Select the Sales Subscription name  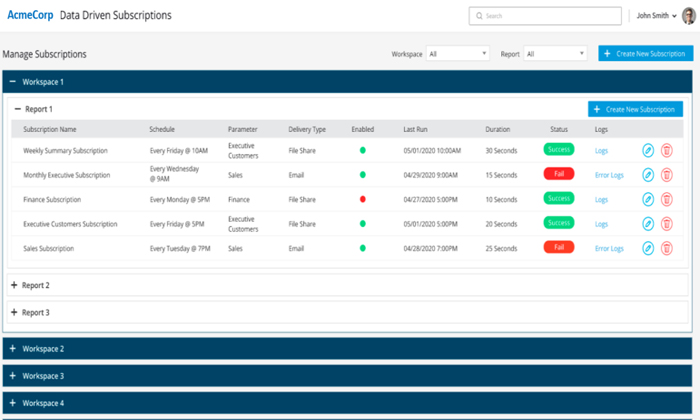point(48,249)
